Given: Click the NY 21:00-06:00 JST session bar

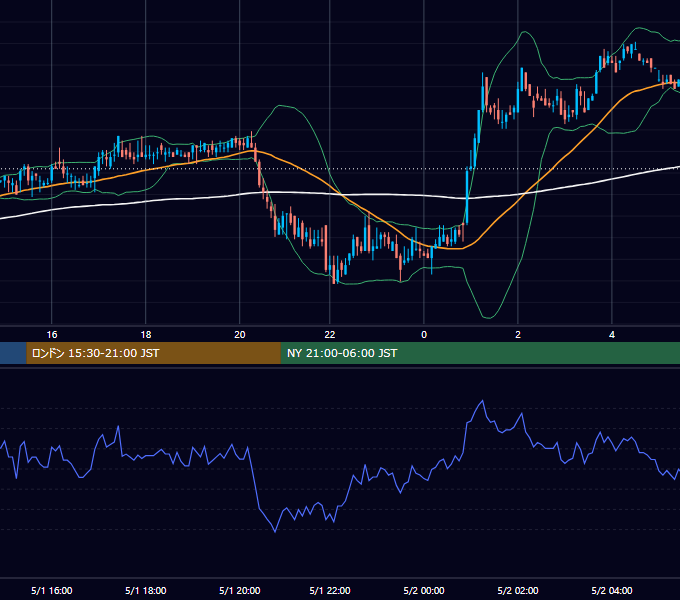Looking at the screenshot, I should (x=480, y=353).
